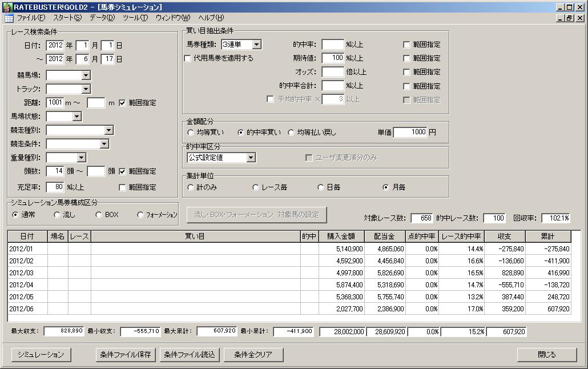The image size is (588, 369).
Task: Click the 期待値 field showing 100
Action: click(x=333, y=58)
